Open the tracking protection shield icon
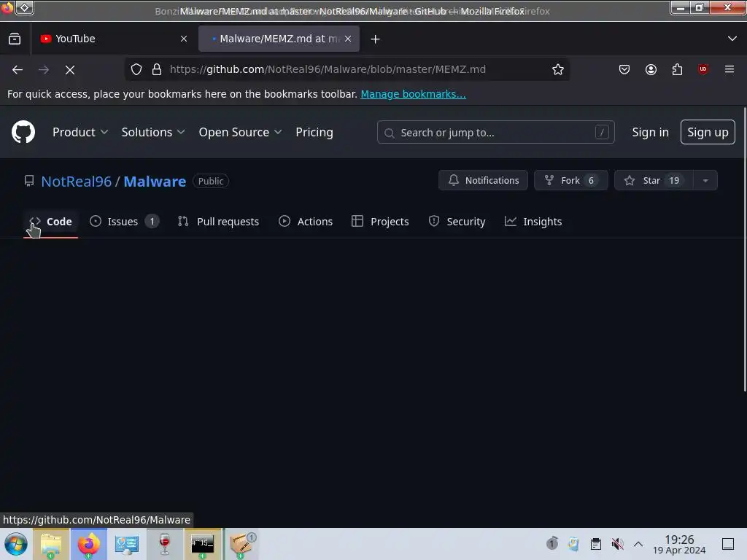747x560 pixels. [x=136, y=69]
